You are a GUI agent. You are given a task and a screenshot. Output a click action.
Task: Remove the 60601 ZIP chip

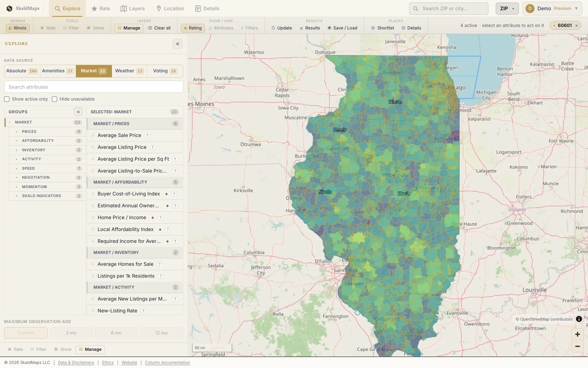pos(577,26)
